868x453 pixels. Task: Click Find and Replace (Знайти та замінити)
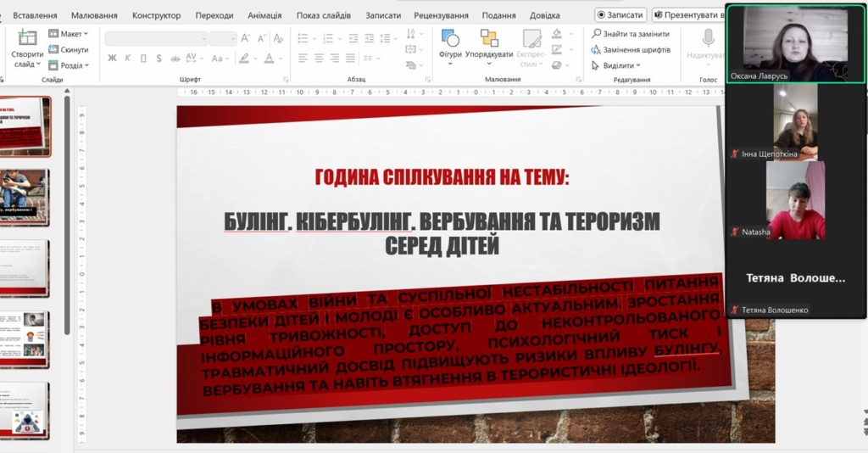coord(631,34)
